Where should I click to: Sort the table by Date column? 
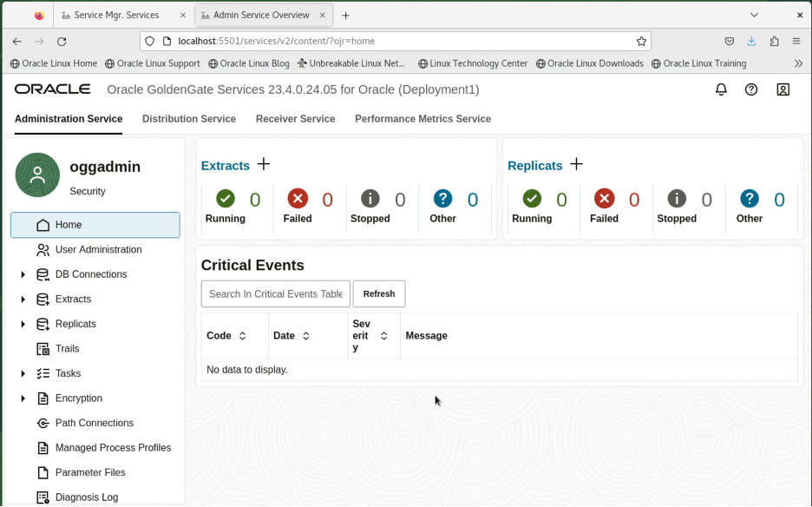tap(306, 336)
